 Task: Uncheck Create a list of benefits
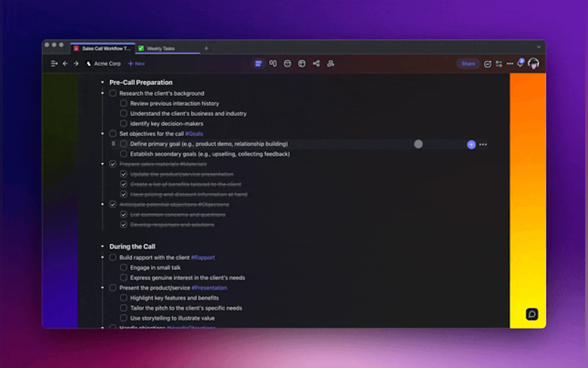[123, 184]
